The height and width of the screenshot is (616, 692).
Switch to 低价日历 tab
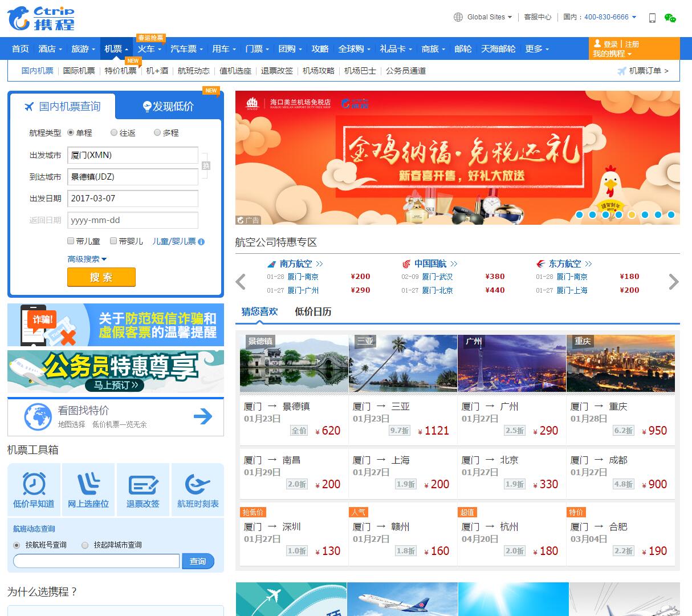[313, 311]
